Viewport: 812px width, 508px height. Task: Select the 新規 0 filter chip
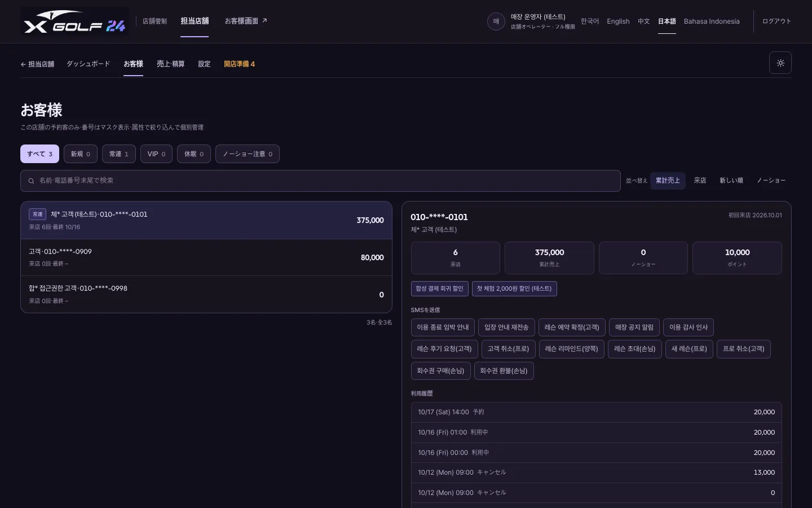pyautogui.click(x=81, y=154)
